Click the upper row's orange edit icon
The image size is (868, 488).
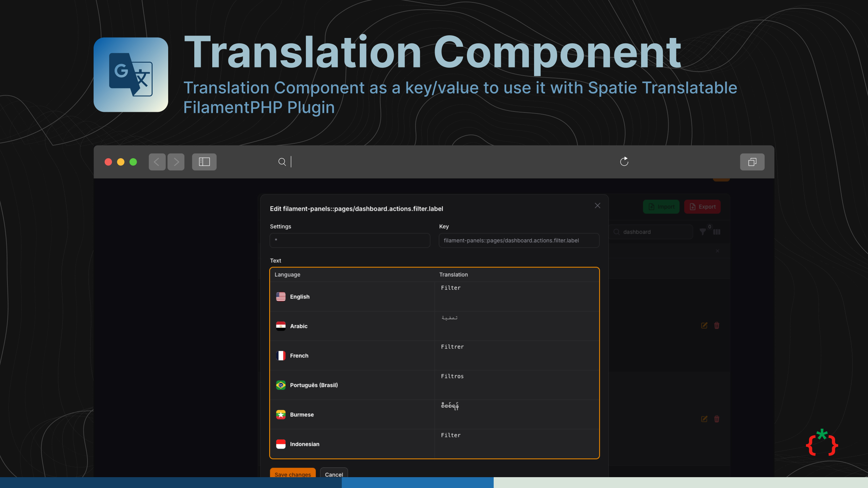(704, 325)
